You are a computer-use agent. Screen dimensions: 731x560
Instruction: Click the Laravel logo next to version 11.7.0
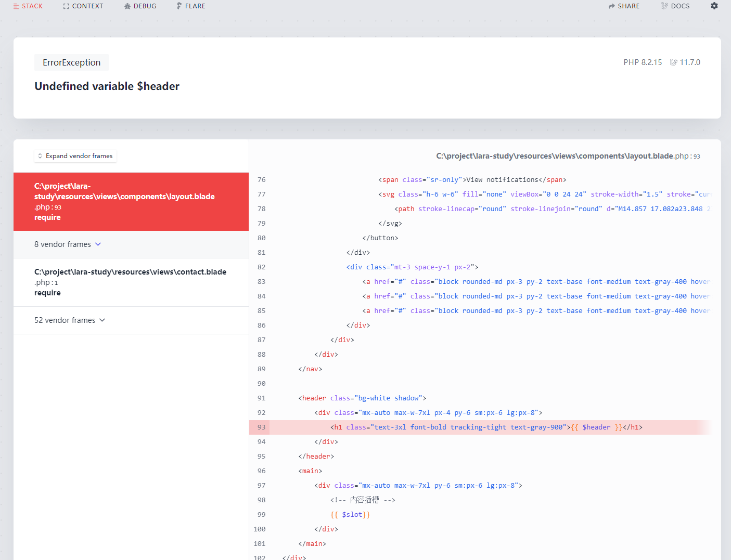673,62
